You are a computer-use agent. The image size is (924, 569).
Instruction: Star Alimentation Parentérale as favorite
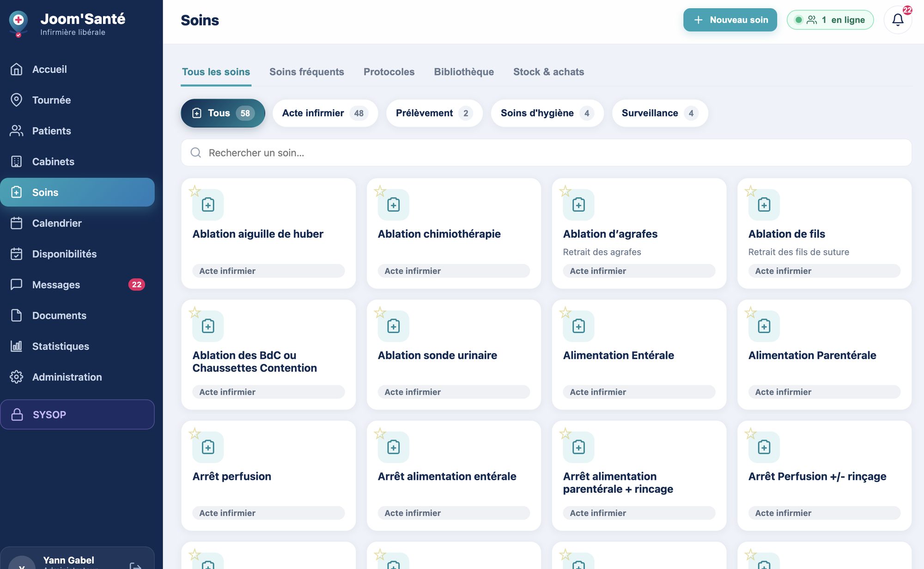(x=750, y=312)
